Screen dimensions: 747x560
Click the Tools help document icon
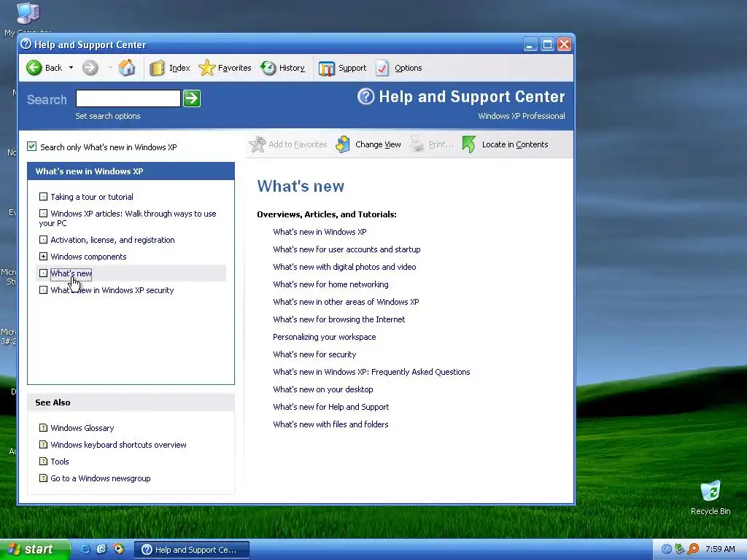[x=43, y=461]
